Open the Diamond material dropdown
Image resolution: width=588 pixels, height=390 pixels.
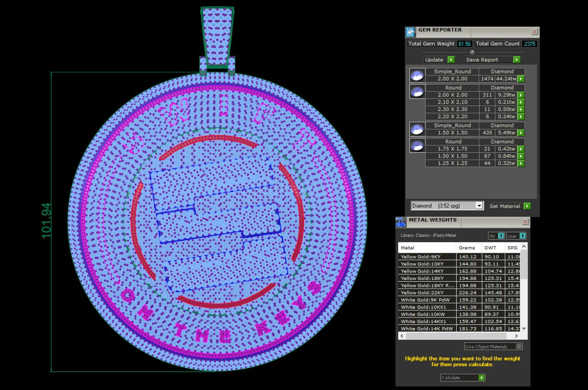(x=479, y=206)
